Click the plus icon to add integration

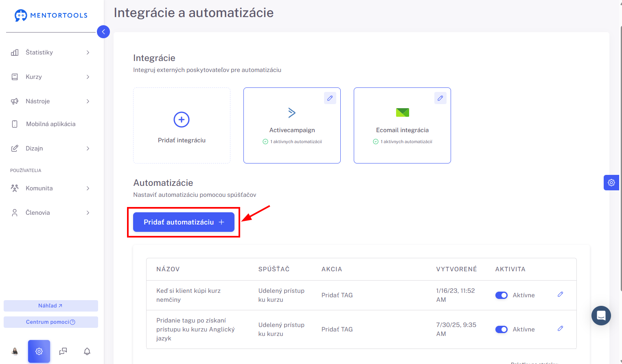point(182,120)
